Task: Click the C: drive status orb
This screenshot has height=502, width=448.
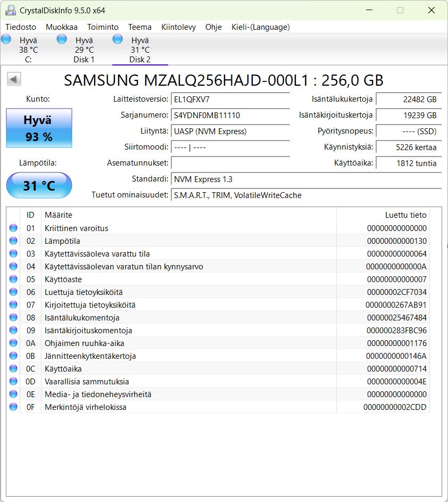Action: point(6,39)
